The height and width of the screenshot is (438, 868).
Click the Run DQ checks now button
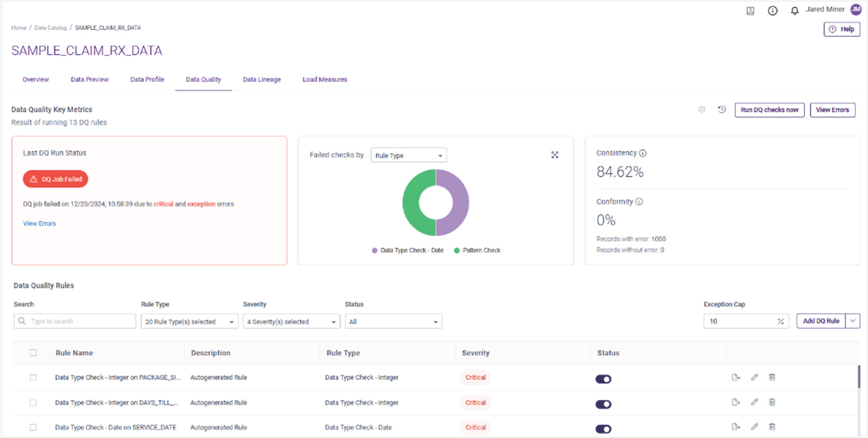(769, 110)
